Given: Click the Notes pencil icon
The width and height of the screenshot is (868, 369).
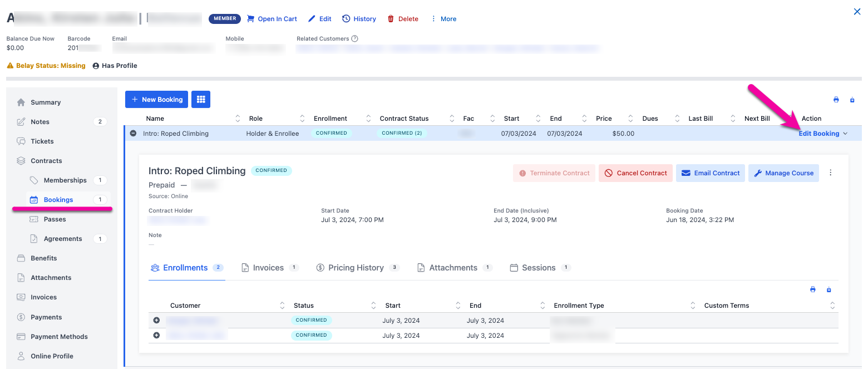Looking at the screenshot, I should click(21, 122).
